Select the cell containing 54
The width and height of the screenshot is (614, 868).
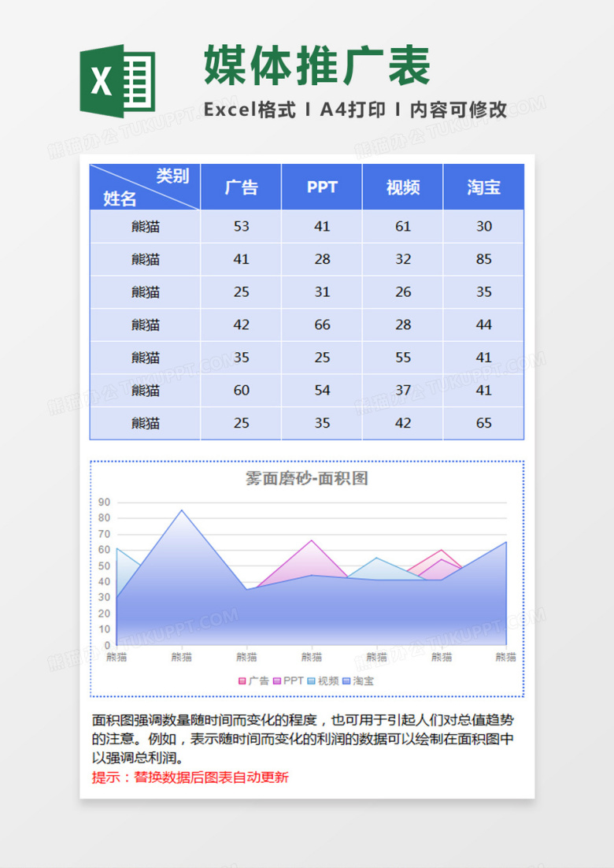[x=322, y=390]
